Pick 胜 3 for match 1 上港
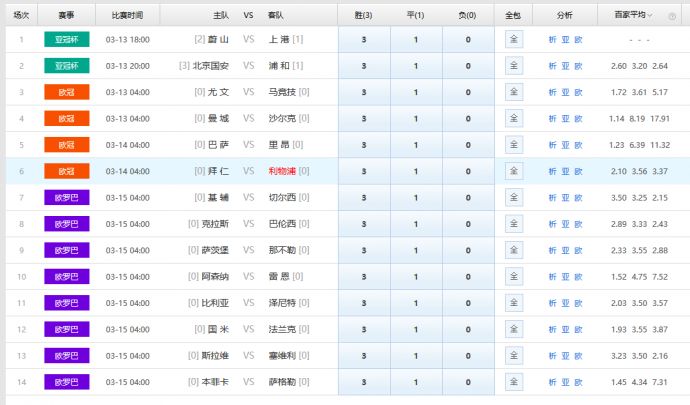690x405 pixels. click(x=364, y=40)
